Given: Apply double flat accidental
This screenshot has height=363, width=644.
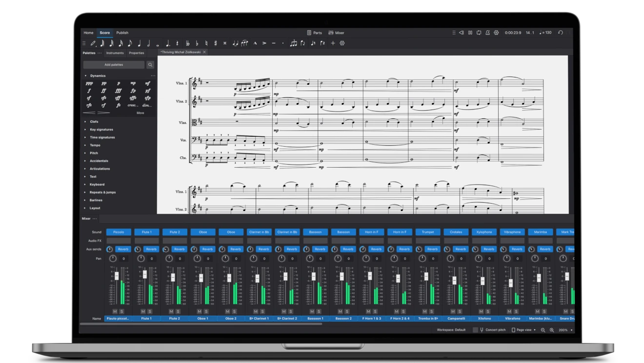Looking at the screenshot, I should [188, 43].
